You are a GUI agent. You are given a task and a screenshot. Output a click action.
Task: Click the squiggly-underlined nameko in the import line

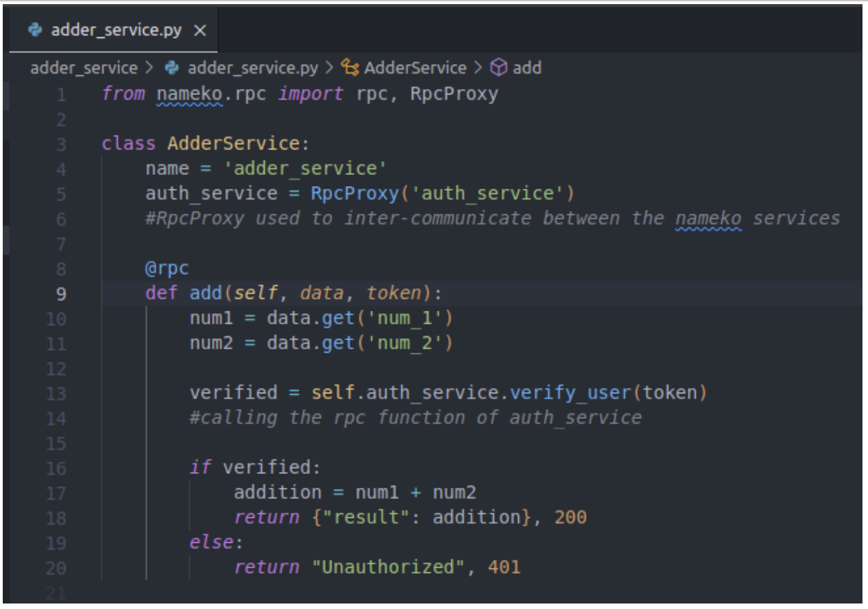[189, 94]
